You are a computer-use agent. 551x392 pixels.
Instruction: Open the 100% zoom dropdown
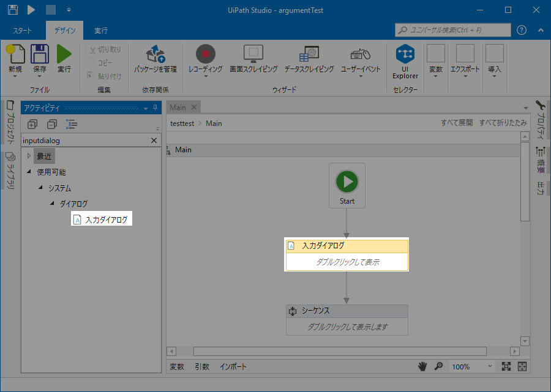pyautogui.click(x=471, y=367)
